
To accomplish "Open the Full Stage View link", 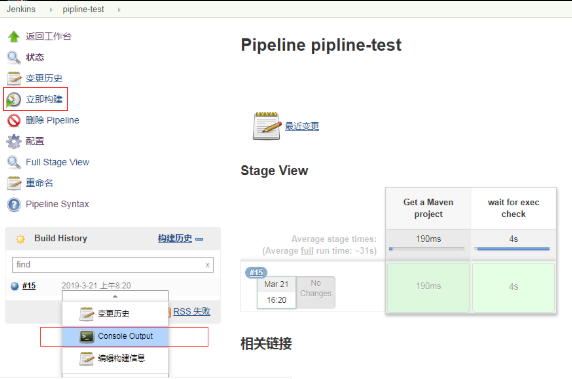I will coord(57,162).
